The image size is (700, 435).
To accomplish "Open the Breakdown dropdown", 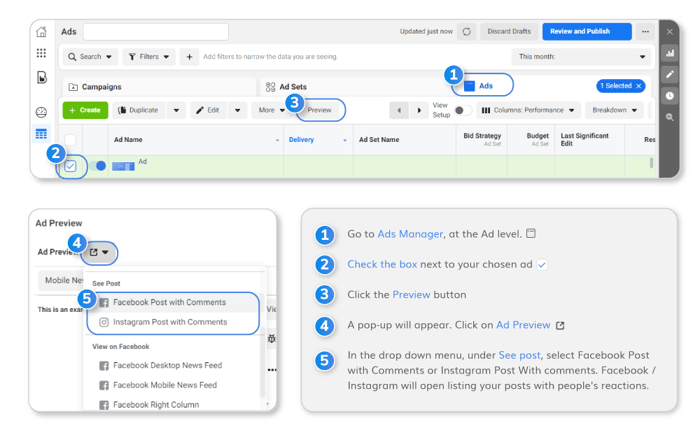I will click(614, 110).
